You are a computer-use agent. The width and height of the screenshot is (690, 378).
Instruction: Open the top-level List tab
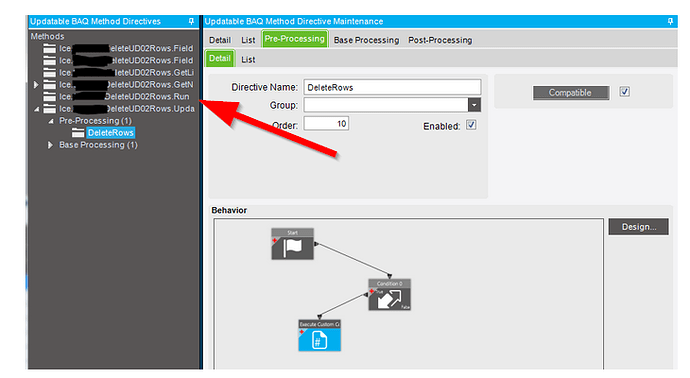pos(248,40)
